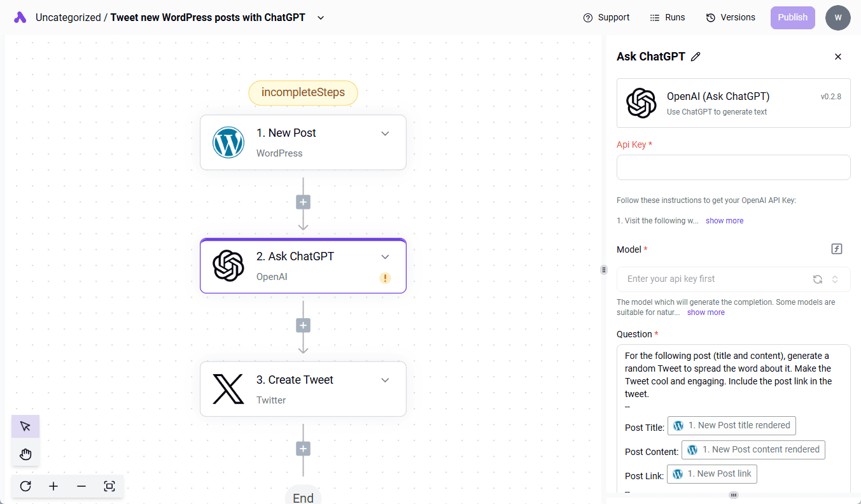The width and height of the screenshot is (861, 504).
Task: Select the New Post title rendered chip
Action: 732,426
